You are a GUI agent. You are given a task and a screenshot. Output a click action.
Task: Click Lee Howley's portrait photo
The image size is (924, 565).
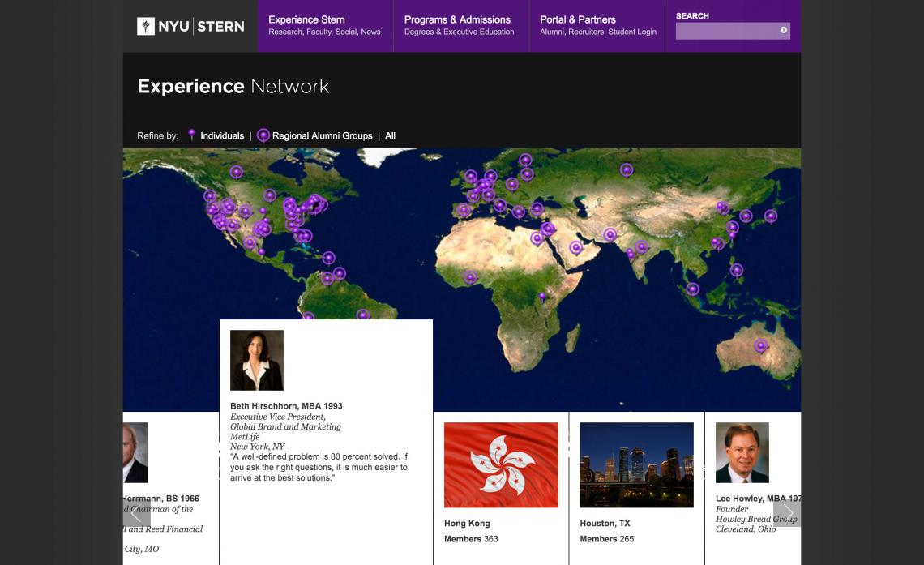click(742, 452)
